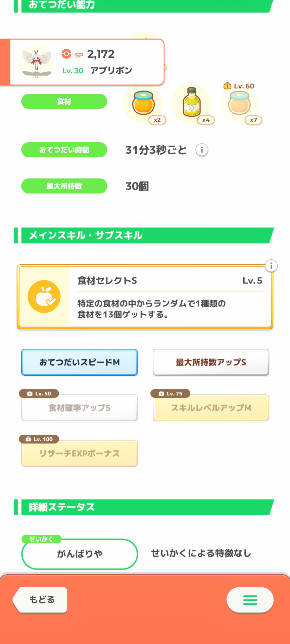
Task: Tap the SP Poké Ball icon
Action: [66, 54]
